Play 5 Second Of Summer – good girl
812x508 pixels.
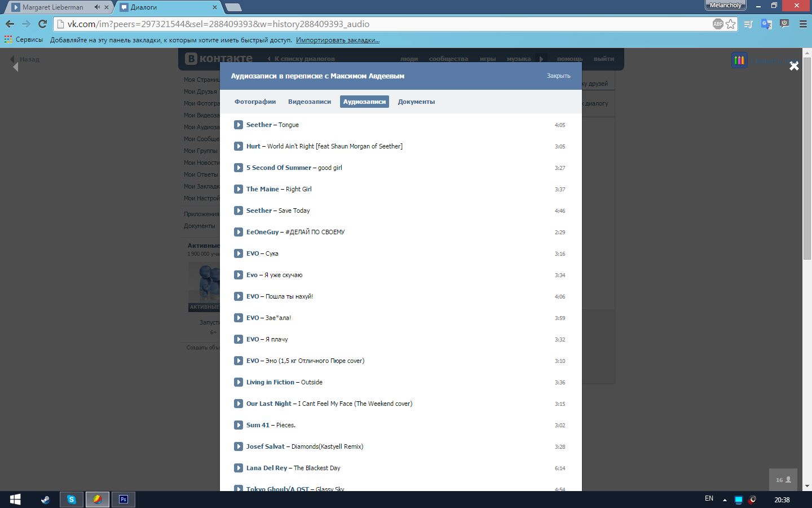[x=239, y=168]
